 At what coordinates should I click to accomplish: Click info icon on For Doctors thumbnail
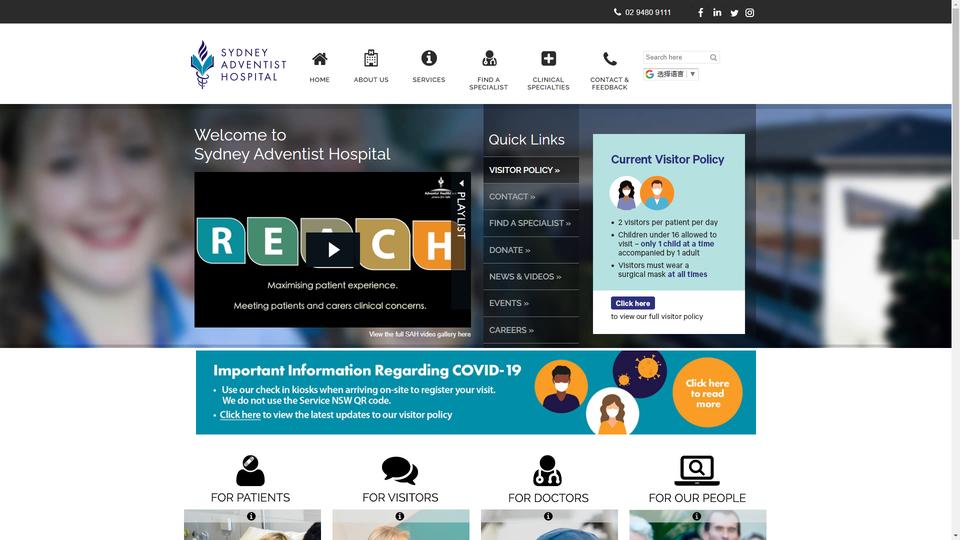click(549, 516)
